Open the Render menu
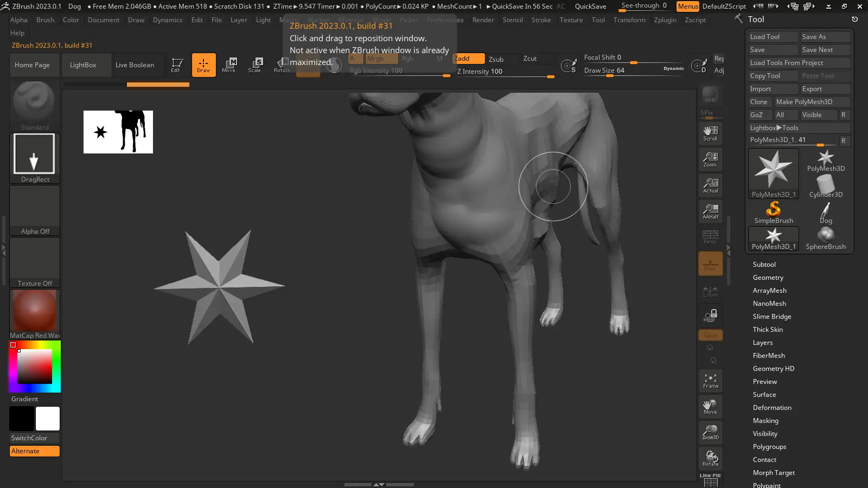The height and width of the screenshot is (488, 868). tap(483, 20)
